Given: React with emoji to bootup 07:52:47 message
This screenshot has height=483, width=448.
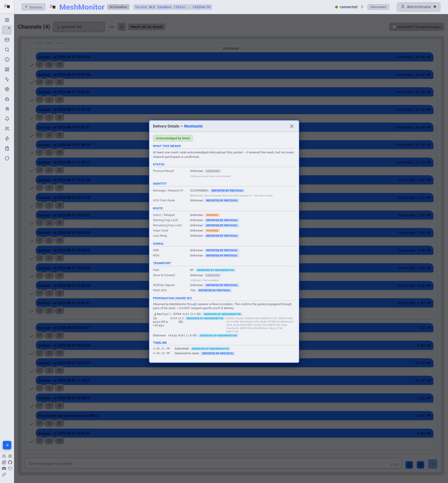Looking at the screenshot, I should tap(49, 335).
